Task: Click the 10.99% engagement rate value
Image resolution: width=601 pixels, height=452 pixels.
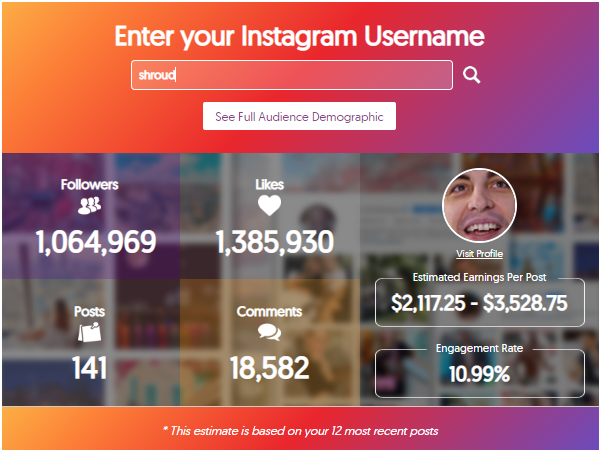Action: click(x=479, y=374)
